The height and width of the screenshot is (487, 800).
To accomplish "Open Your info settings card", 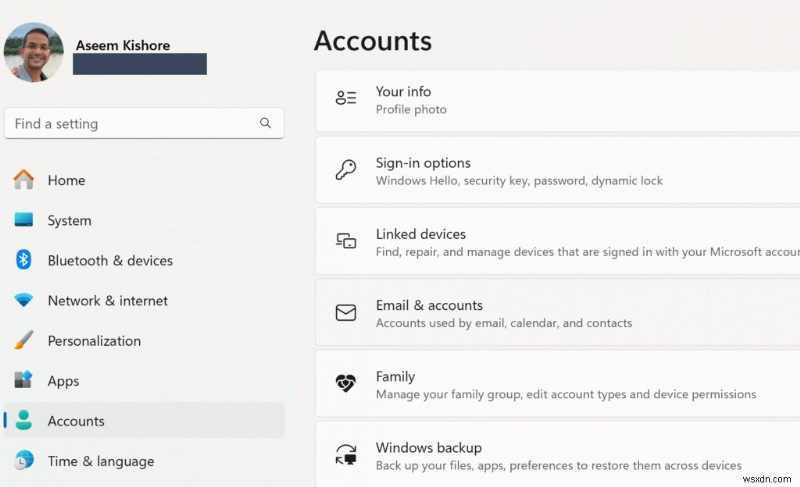I will coord(558,101).
